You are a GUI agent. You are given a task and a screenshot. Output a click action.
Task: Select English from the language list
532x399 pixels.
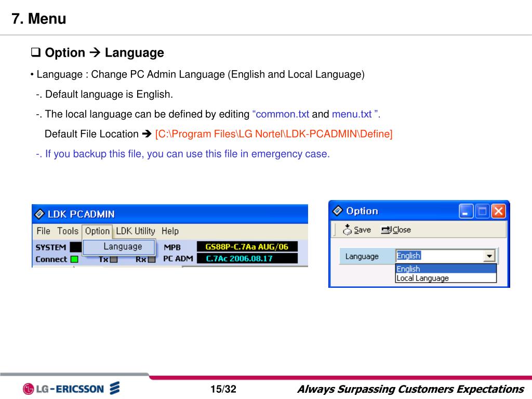(x=446, y=269)
